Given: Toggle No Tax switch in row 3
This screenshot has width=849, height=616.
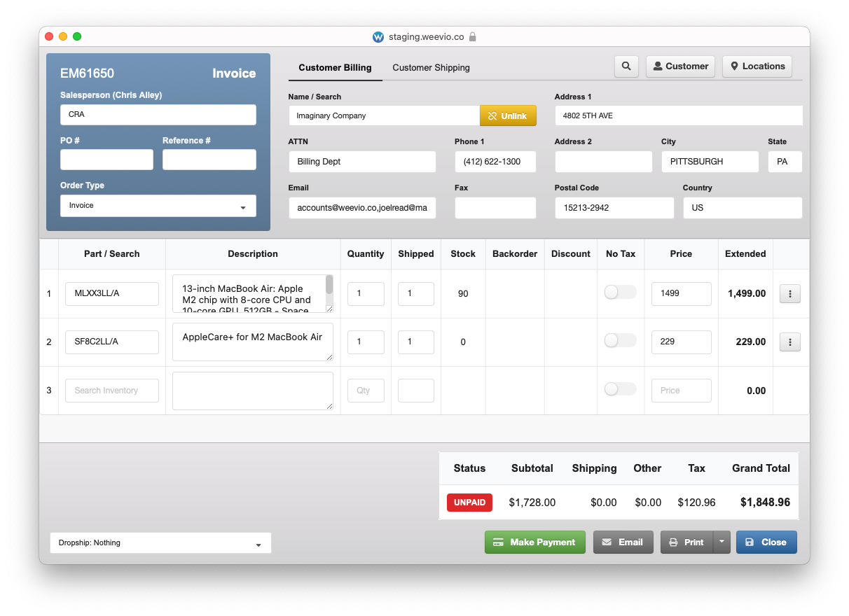Looking at the screenshot, I should tap(621, 389).
